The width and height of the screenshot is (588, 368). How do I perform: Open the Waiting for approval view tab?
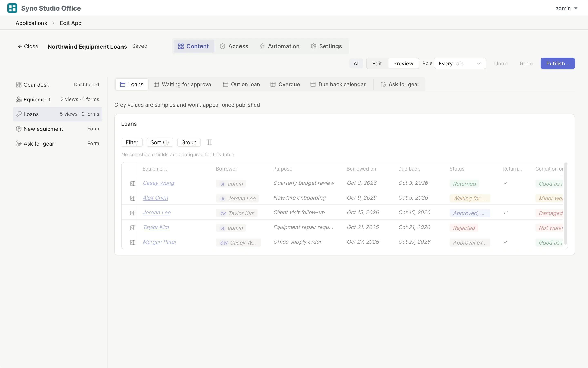point(183,84)
